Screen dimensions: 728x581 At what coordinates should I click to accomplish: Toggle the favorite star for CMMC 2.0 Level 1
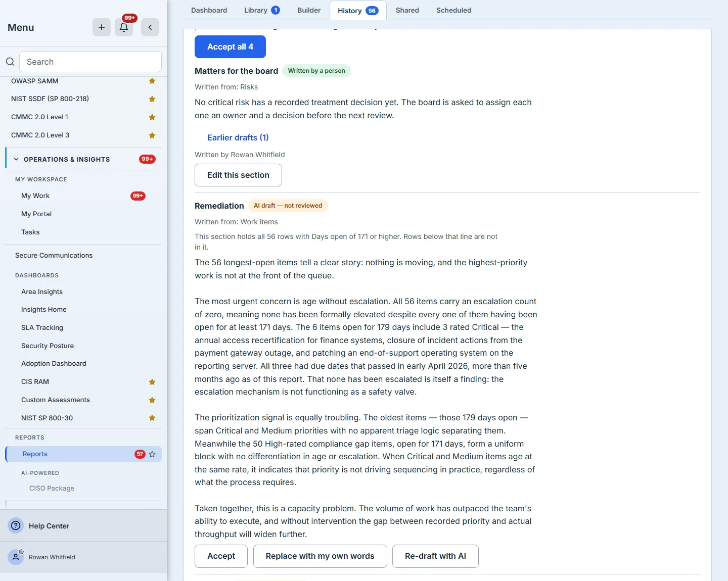pos(152,117)
